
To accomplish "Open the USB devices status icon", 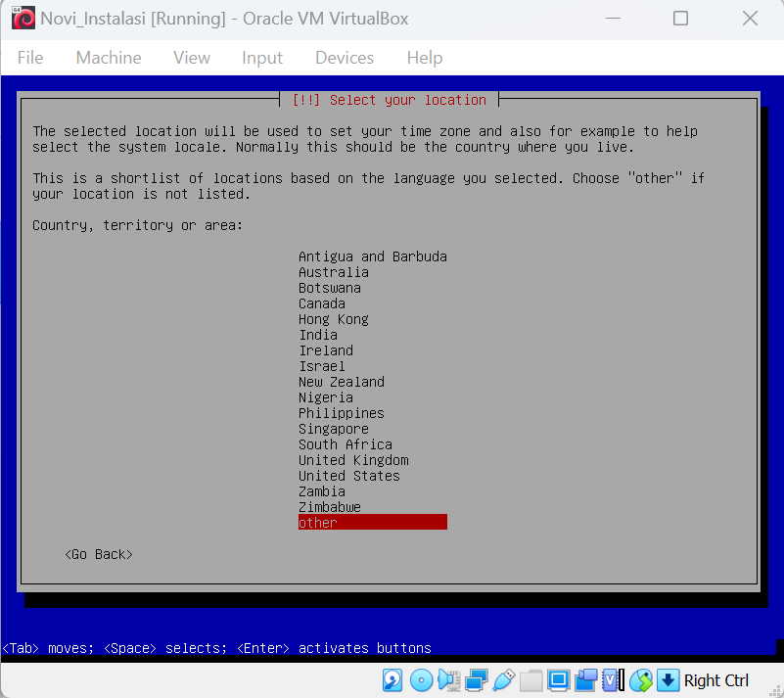I will pos(504,680).
